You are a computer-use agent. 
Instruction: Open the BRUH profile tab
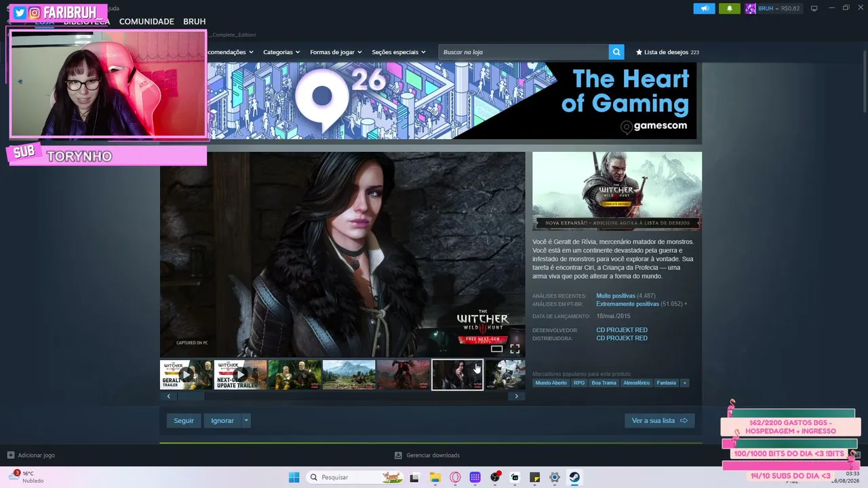pyautogui.click(x=195, y=22)
